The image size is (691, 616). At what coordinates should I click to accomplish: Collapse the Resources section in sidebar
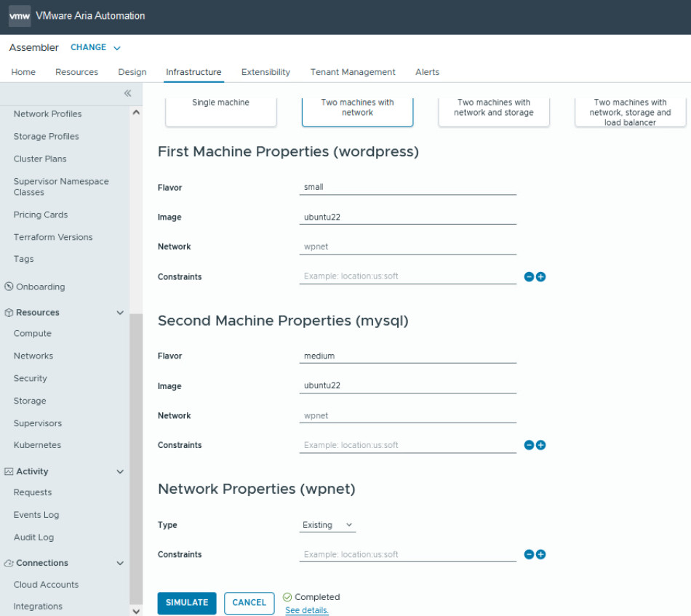[120, 313]
